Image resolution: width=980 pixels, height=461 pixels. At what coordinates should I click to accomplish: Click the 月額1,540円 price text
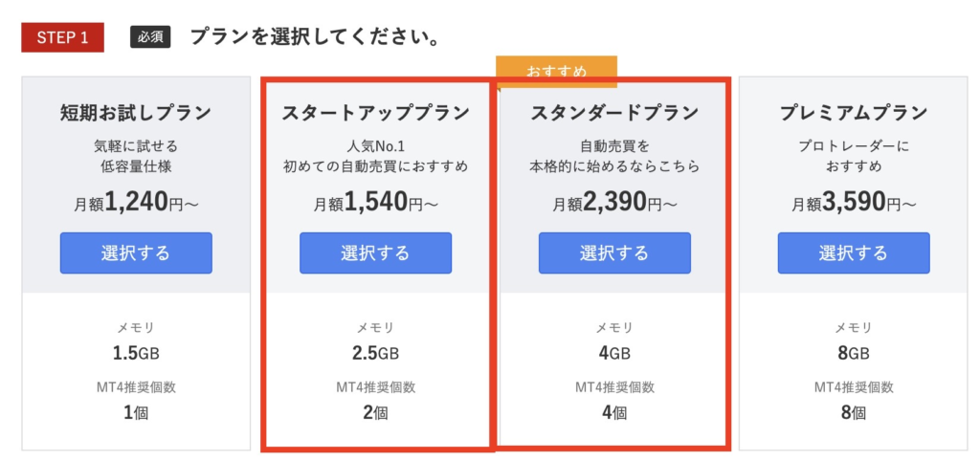(x=375, y=202)
